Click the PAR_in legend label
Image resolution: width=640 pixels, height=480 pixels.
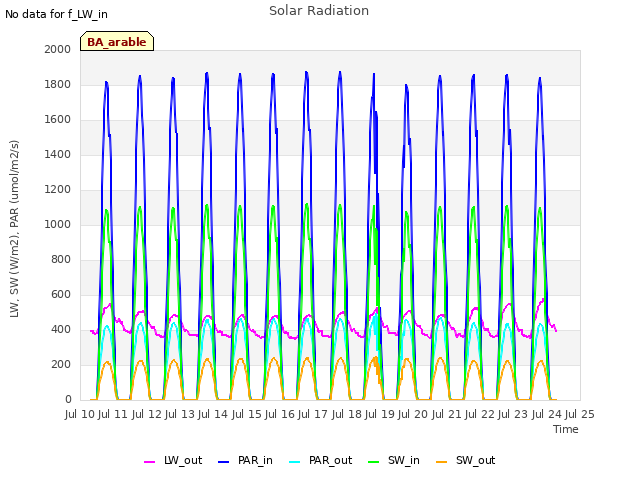[255, 460]
